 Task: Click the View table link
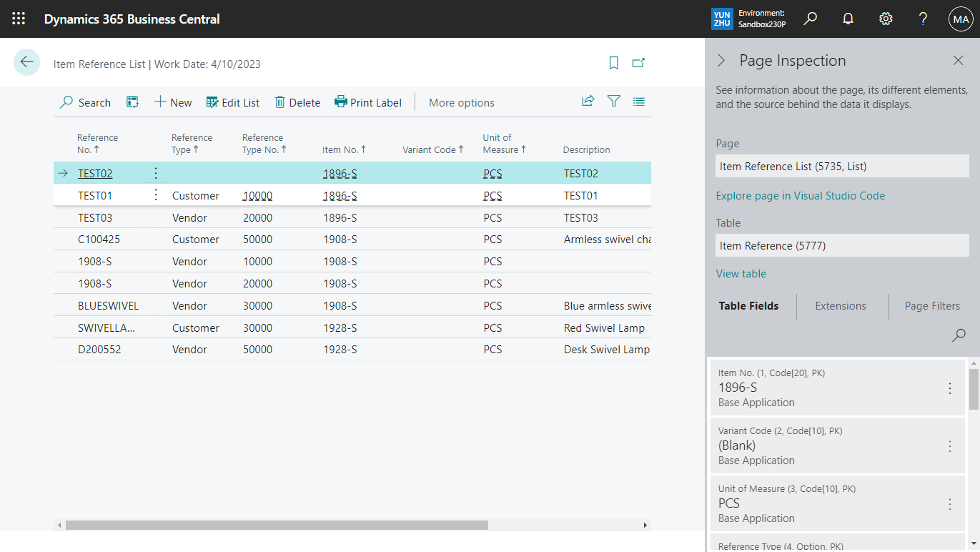click(x=741, y=273)
